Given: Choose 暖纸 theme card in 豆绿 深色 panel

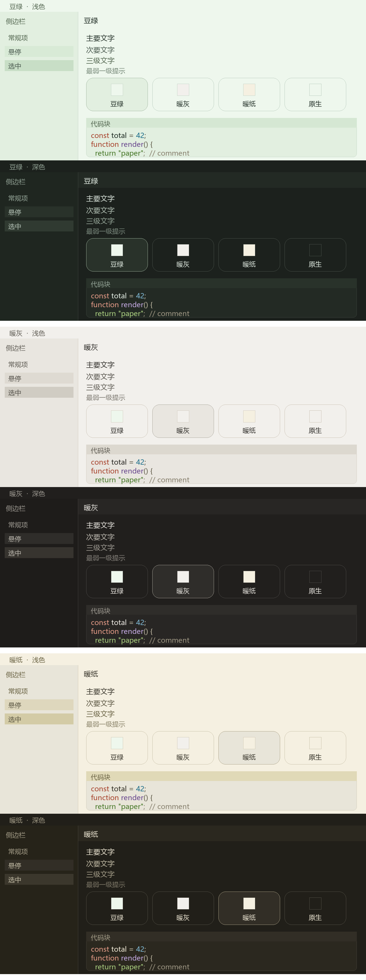Looking at the screenshot, I should (249, 254).
